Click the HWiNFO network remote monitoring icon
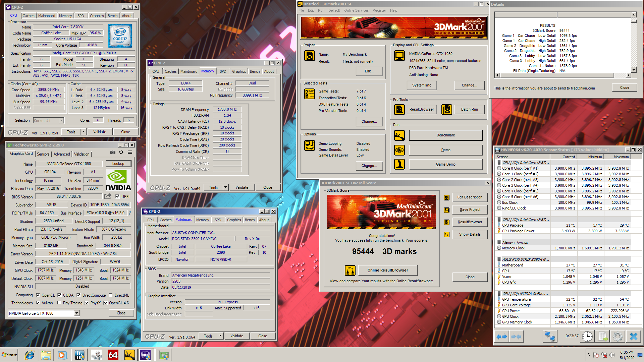This screenshot has width=644, height=362. [550, 336]
